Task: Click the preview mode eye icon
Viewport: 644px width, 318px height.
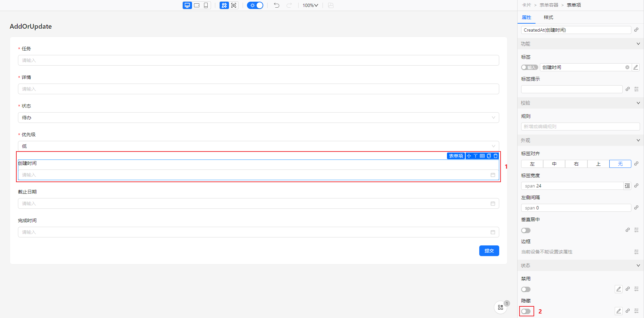Action: tap(234, 5)
